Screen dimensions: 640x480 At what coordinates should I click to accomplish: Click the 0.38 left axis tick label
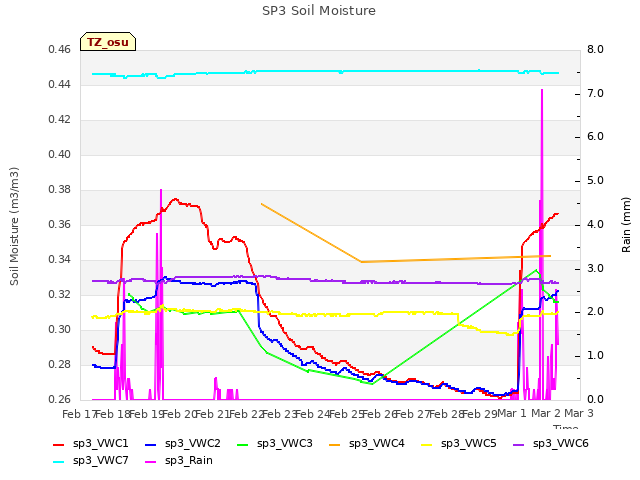point(60,190)
